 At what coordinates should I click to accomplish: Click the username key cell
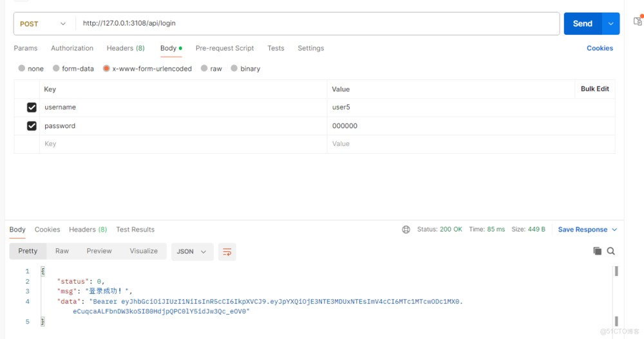[x=183, y=107]
